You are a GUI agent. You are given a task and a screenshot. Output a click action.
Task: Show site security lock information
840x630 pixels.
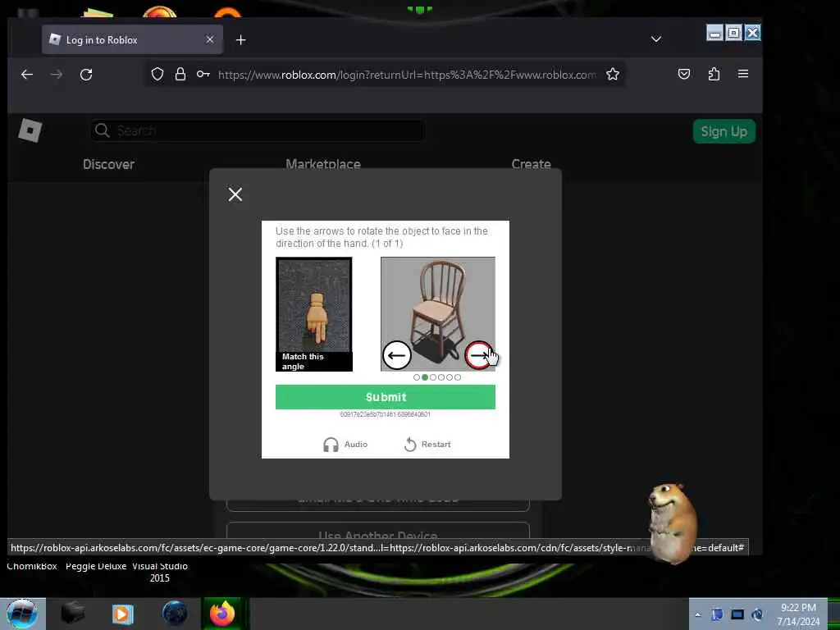pyautogui.click(x=180, y=74)
